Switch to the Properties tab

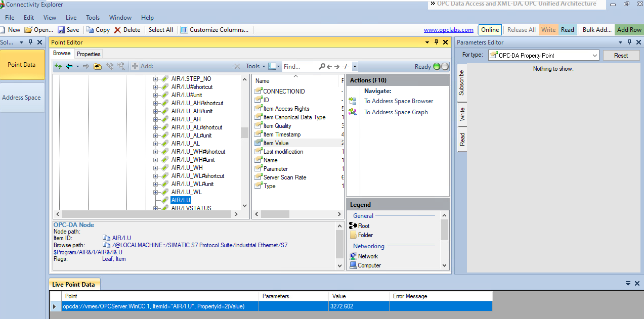click(89, 54)
